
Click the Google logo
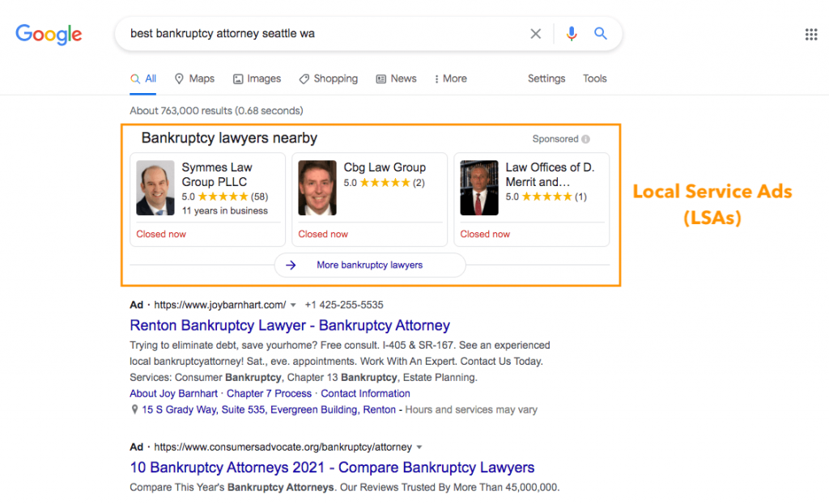pos(49,34)
